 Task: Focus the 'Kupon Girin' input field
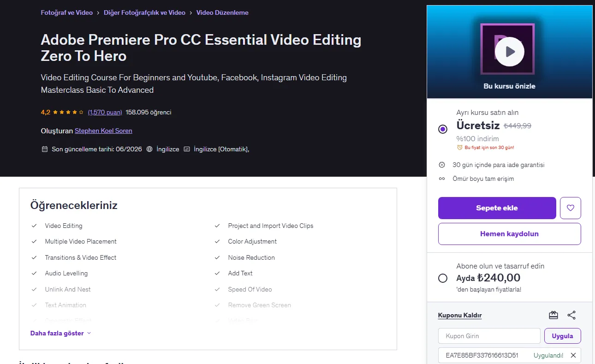(489, 336)
